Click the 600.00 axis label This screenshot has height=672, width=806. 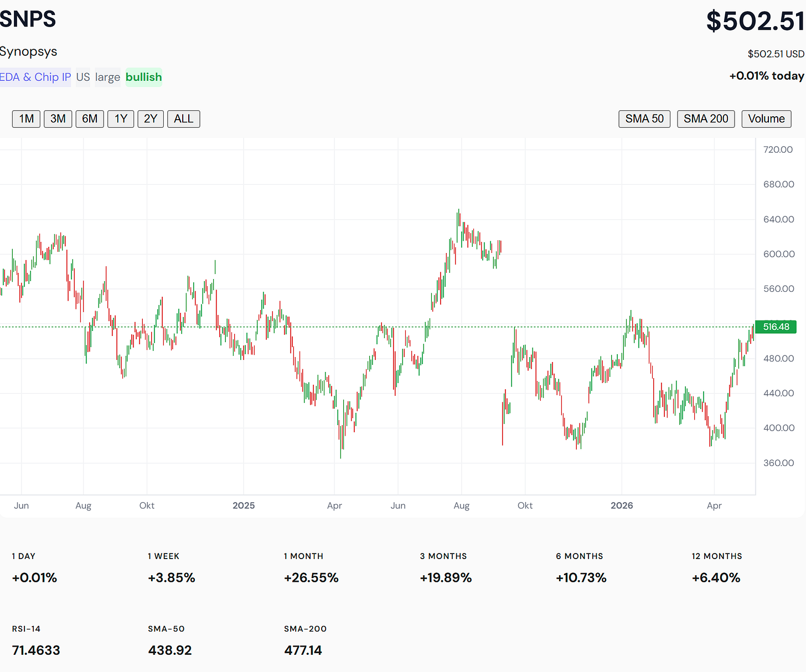[778, 254]
